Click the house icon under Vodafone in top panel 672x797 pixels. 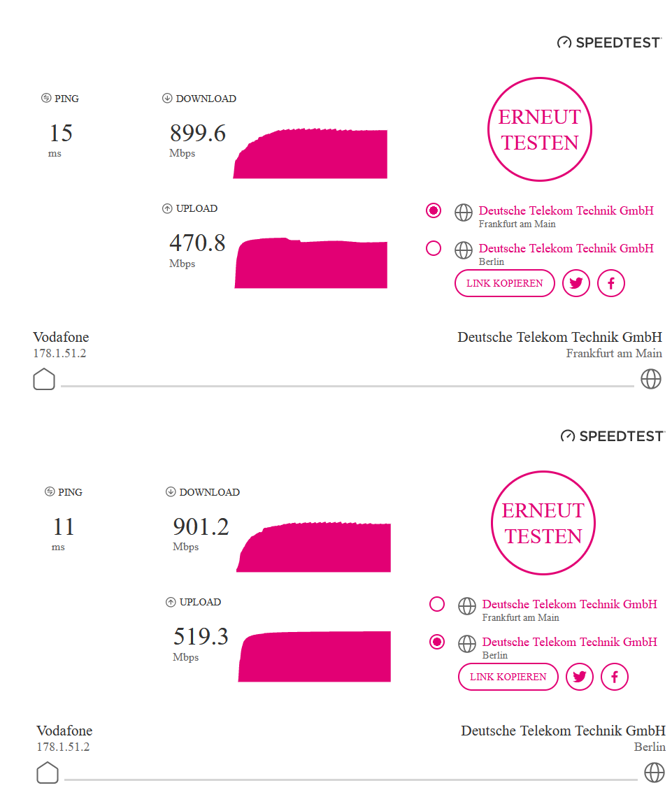[x=44, y=379]
